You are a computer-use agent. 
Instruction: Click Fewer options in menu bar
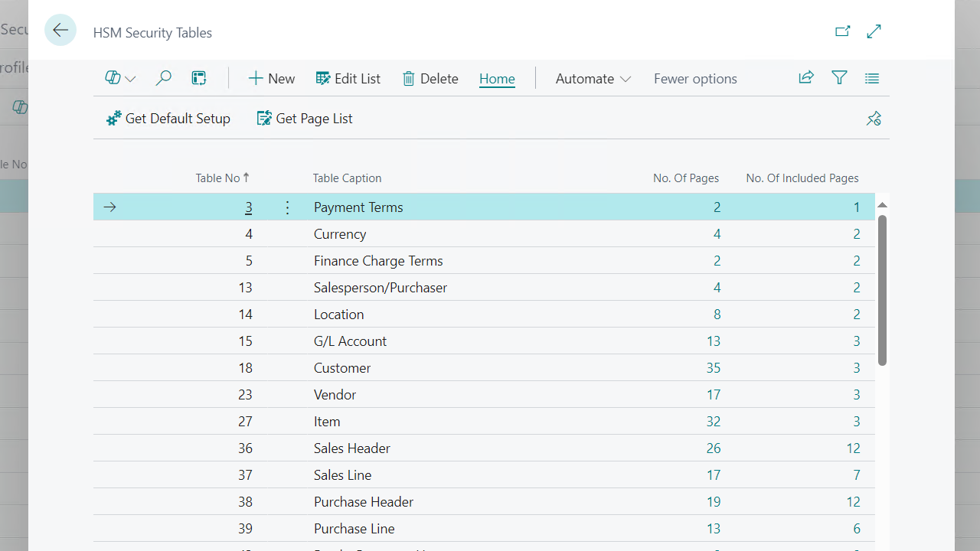click(695, 79)
